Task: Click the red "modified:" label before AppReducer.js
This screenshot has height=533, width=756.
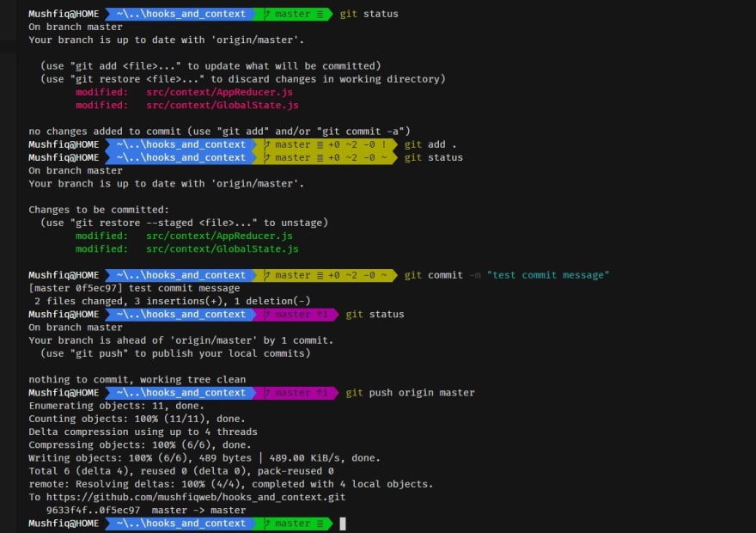Action: [x=101, y=92]
